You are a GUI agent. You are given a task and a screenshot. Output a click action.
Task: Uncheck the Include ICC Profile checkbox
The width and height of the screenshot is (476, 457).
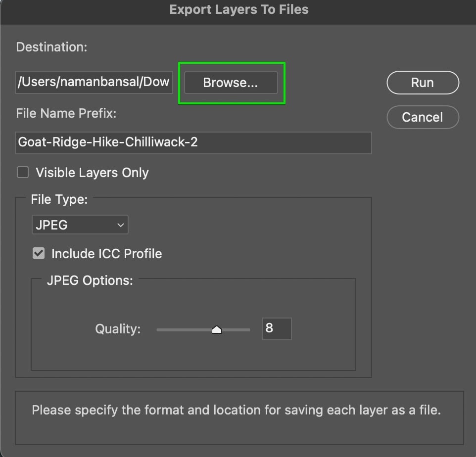click(39, 253)
